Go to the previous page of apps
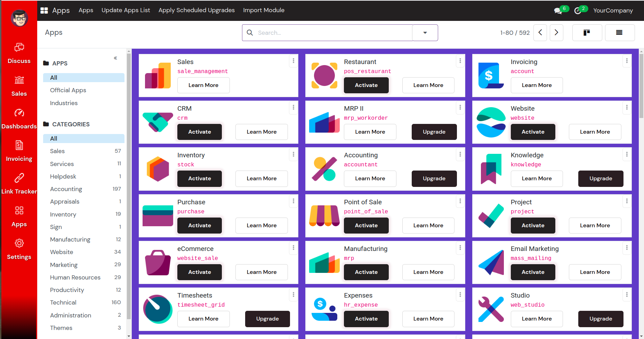The height and width of the screenshot is (339, 644). (540, 33)
